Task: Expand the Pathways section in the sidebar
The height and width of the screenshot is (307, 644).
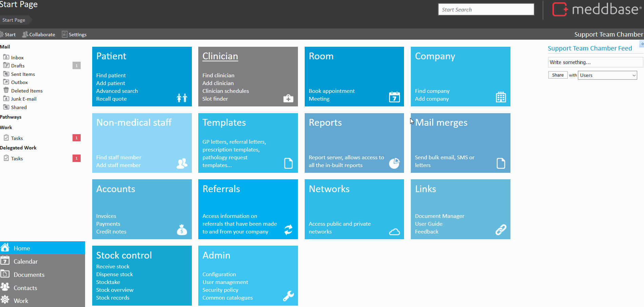Action: [11, 117]
